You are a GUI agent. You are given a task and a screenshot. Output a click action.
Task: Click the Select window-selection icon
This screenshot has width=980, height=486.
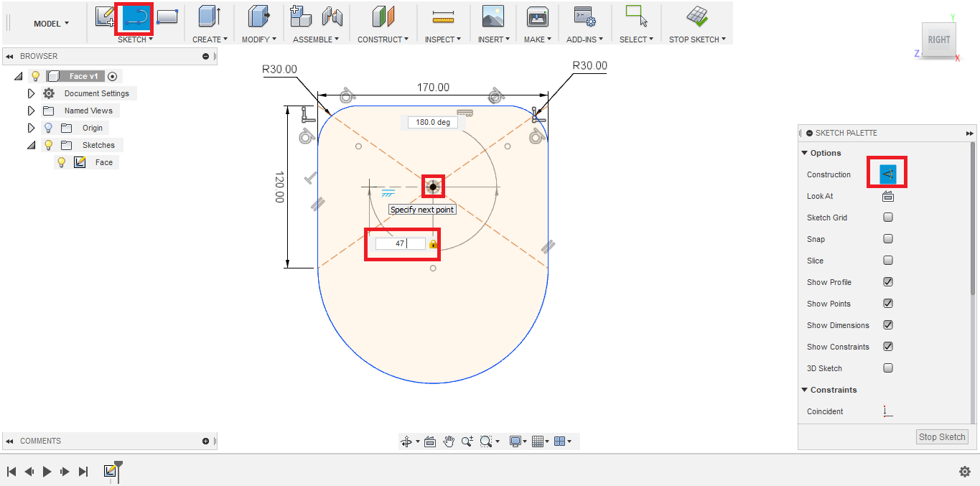coord(636,17)
